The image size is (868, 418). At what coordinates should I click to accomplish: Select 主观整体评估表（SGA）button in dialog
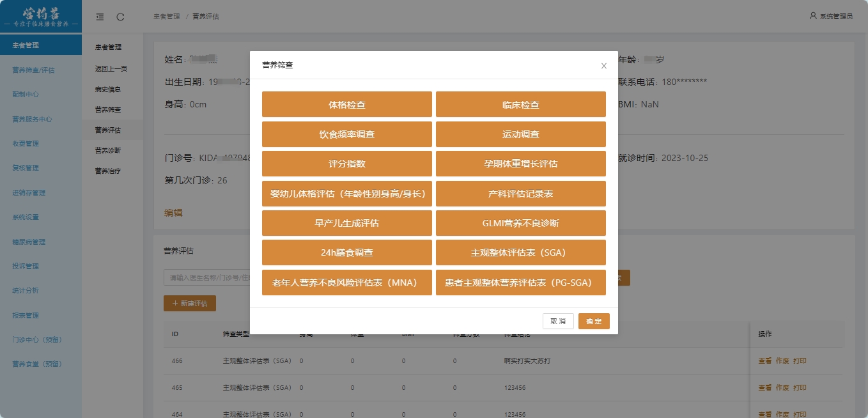(x=520, y=252)
